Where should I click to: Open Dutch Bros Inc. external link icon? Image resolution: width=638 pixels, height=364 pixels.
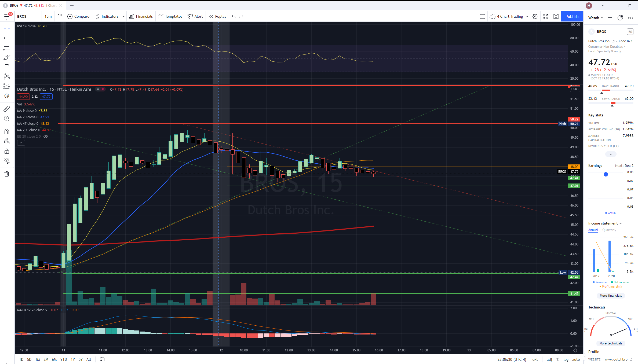click(613, 41)
